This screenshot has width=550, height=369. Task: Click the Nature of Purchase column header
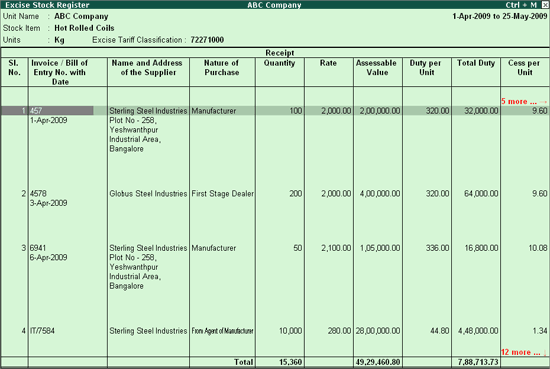(222, 68)
